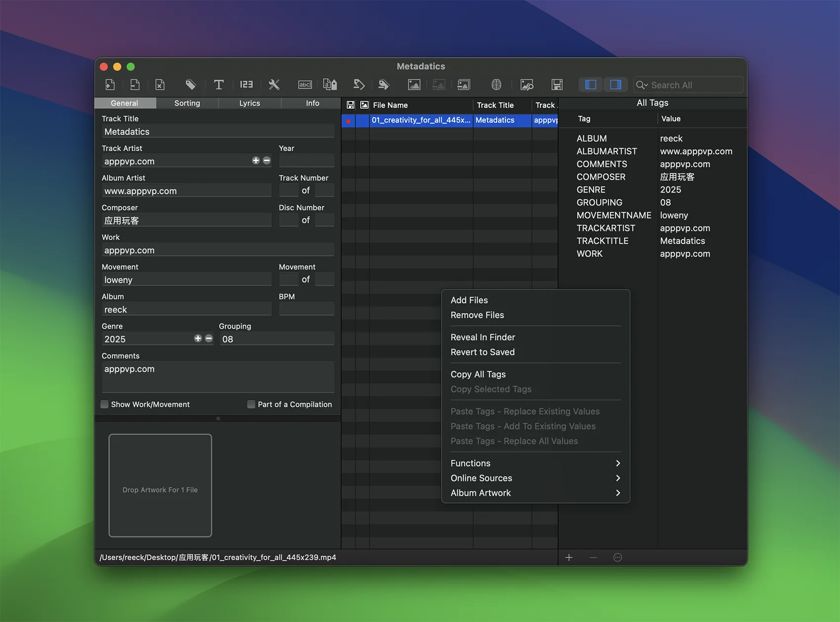Click the dimmed remove-artwork toolbar icon
The height and width of the screenshot is (622, 840).
click(x=439, y=85)
